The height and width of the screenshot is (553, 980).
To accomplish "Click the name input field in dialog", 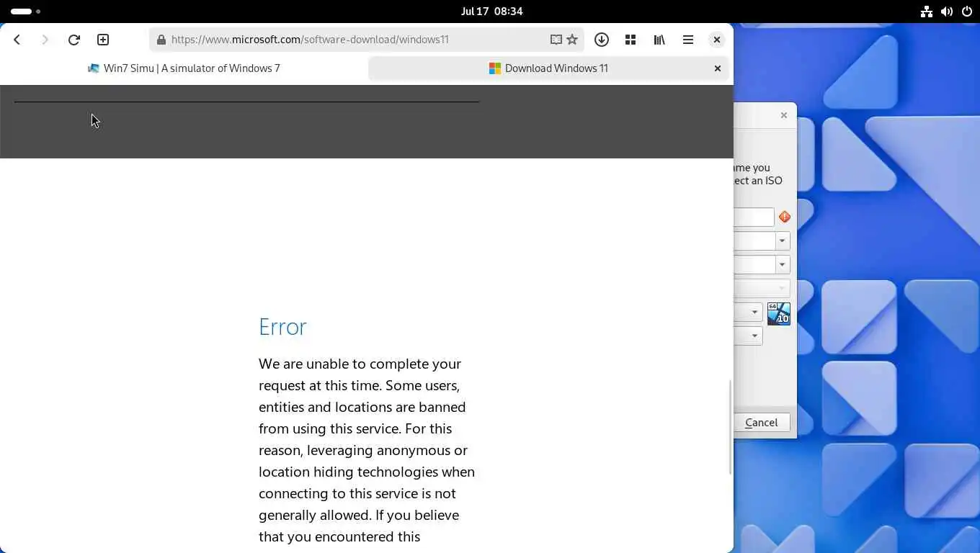I will coord(754,217).
